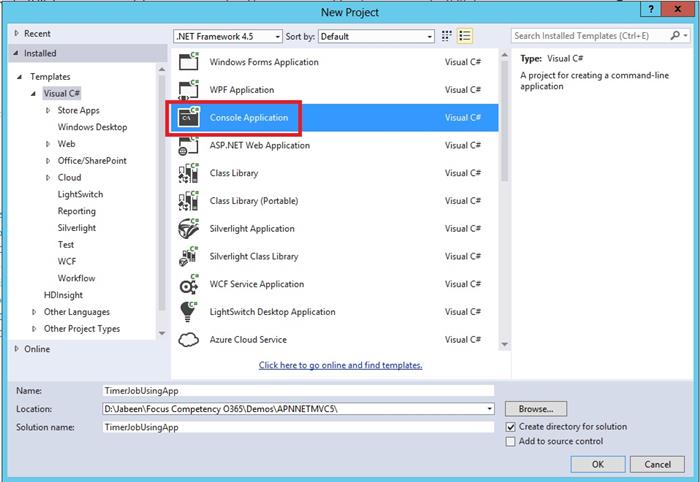Viewport: 700px width, 482px height.
Task: Select the WCF Service Application label
Action: click(x=257, y=284)
